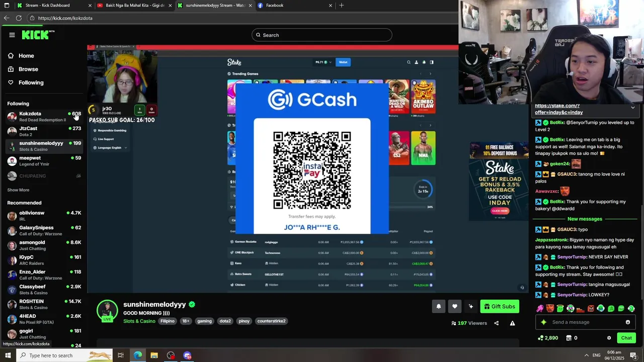Open File Explorer from taskbar
The width and height of the screenshot is (644, 362).
(154, 355)
